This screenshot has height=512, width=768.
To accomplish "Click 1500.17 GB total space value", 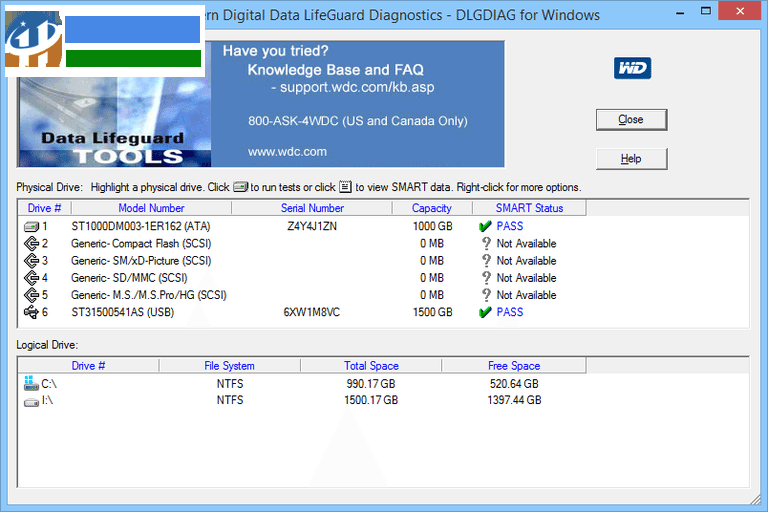I will (371, 400).
